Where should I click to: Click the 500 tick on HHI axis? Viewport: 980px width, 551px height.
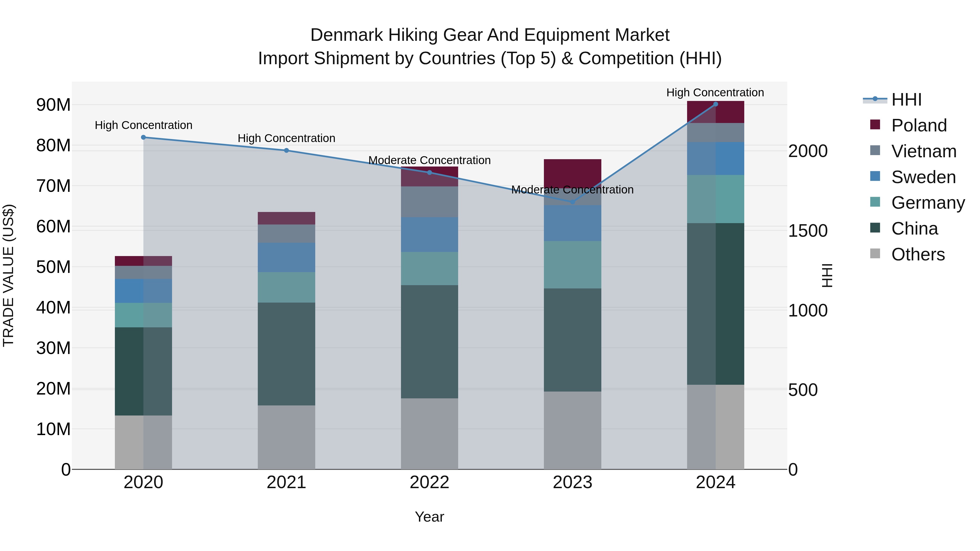coord(803,390)
